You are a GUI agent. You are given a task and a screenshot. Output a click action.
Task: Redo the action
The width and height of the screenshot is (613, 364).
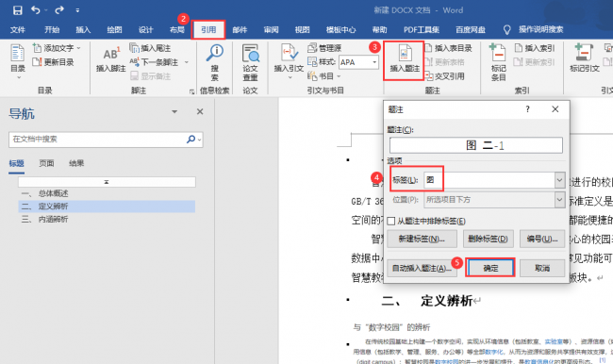point(59,10)
